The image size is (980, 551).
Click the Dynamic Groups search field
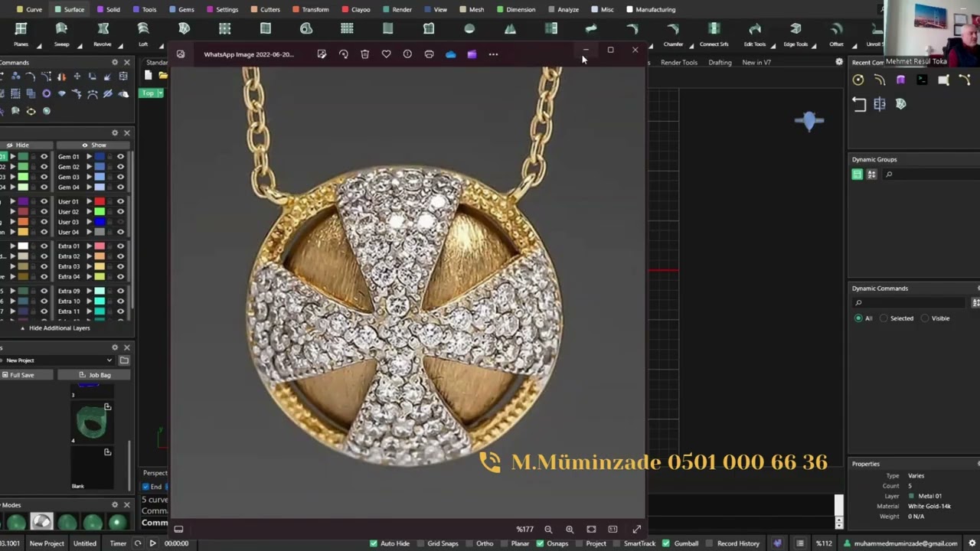coord(933,174)
